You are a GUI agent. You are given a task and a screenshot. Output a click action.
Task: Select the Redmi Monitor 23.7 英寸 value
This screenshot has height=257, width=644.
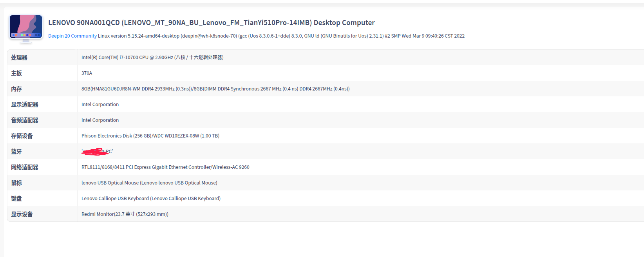[125, 214]
